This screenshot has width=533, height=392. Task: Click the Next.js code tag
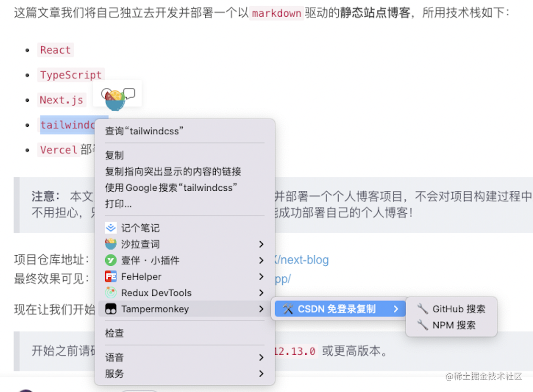(62, 100)
